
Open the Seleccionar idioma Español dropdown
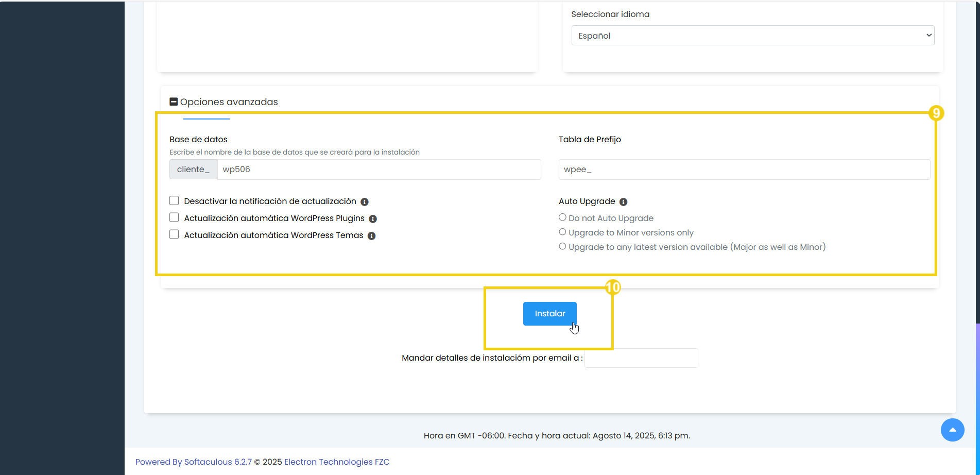pyautogui.click(x=753, y=36)
